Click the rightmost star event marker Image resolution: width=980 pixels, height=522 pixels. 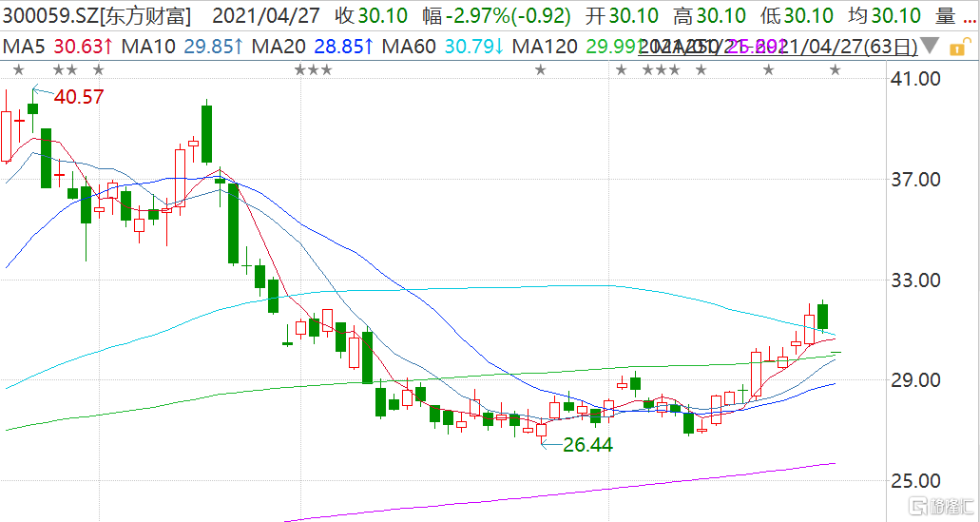(835, 69)
